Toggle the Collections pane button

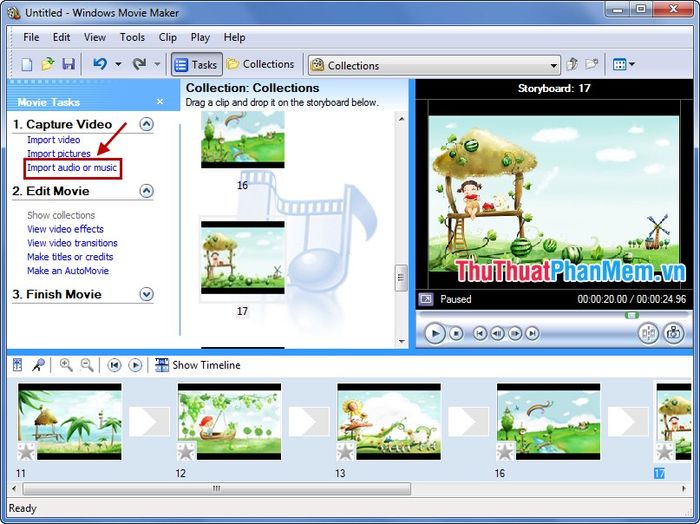coord(260,65)
